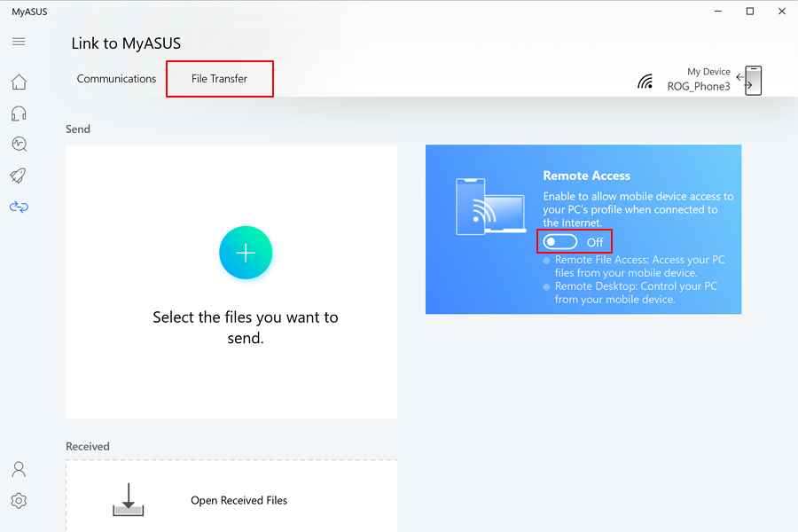Click the wireless connection signal icon
This screenshot has height=532, width=798.
(x=645, y=81)
